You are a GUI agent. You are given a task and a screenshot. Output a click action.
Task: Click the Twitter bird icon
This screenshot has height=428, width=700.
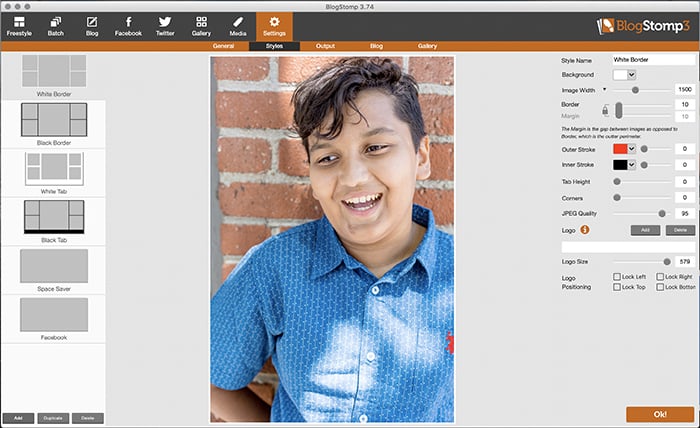165,26
